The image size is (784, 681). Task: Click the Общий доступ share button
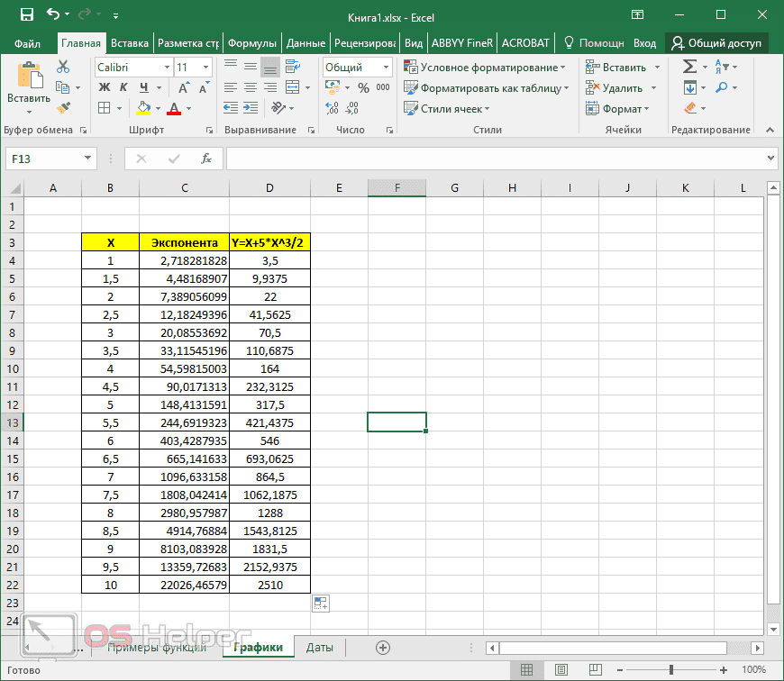[x=717, y=42]
